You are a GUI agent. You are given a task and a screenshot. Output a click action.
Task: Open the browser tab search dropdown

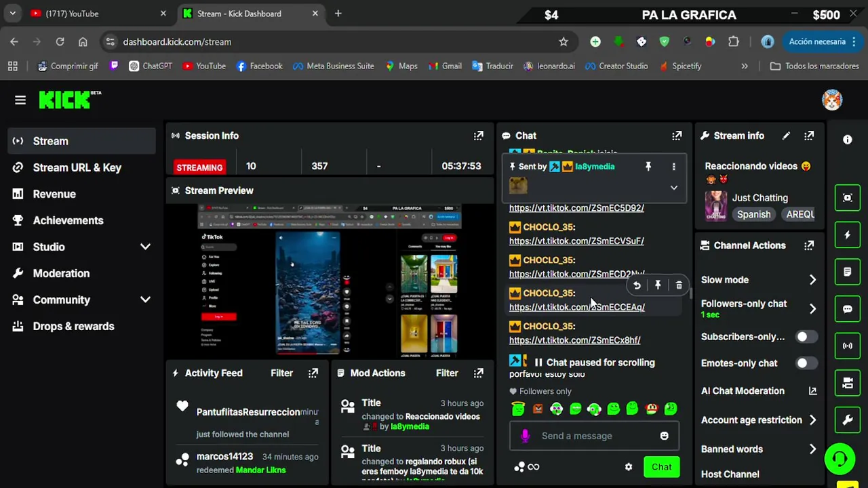(x=12, y=14)
